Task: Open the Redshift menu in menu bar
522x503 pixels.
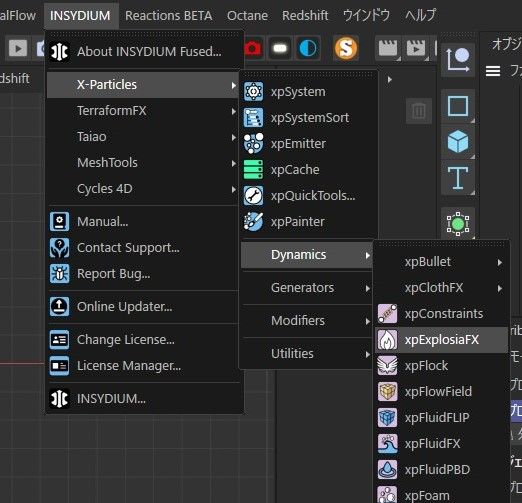Action: tap(305, 15)
